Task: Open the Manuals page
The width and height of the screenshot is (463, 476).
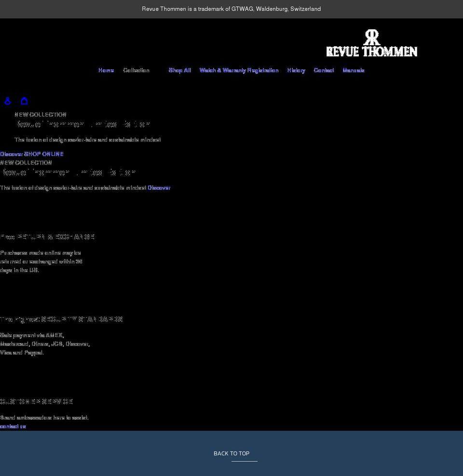Action: pos(354,70)
